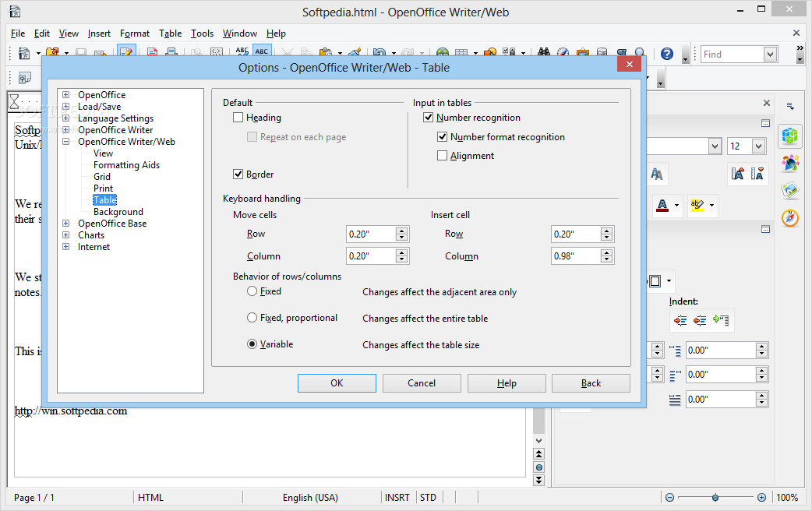Select Formatting Aids in options tree

click(126, 165)
